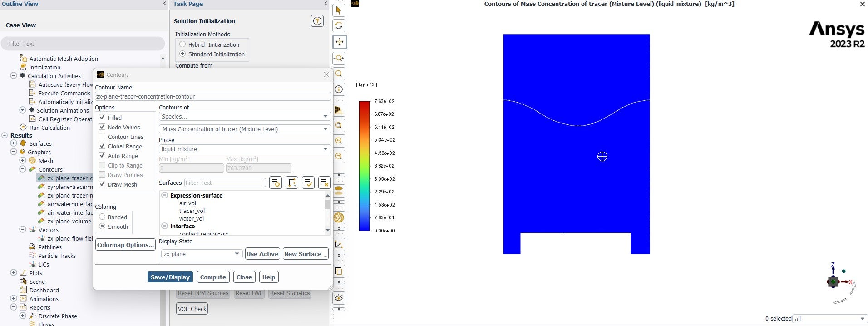The height and width of the screenshot is (326, 868).
Task: Click the Surfaces filter text field
Action: [x=225, y=183]
